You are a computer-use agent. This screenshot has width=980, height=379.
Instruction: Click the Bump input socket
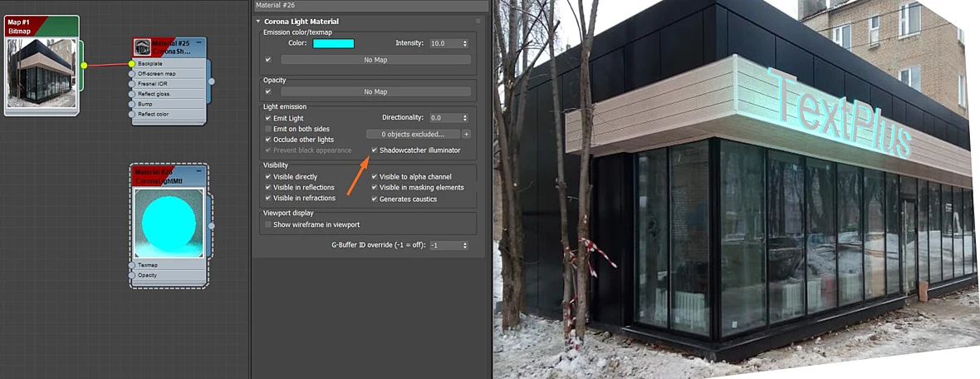tap(132, 104)
